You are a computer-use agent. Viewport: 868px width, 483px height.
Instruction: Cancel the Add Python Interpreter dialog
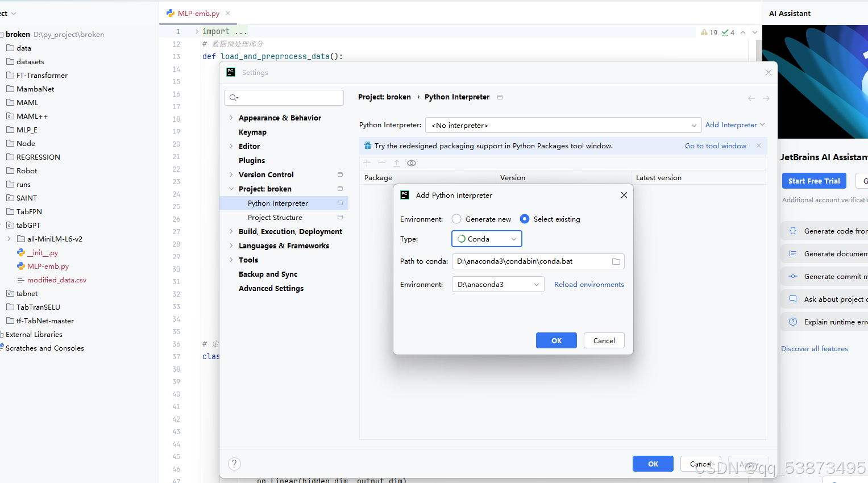(x=604, y=340)
